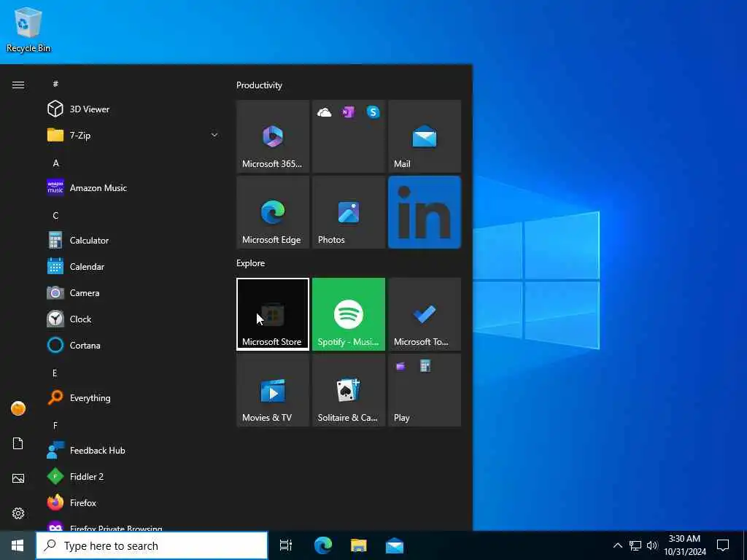The height and width of the screenshot is (560, 747).
Task: Open Task View on taskbar
Action: pyautogui.click(x=286, y=545)
